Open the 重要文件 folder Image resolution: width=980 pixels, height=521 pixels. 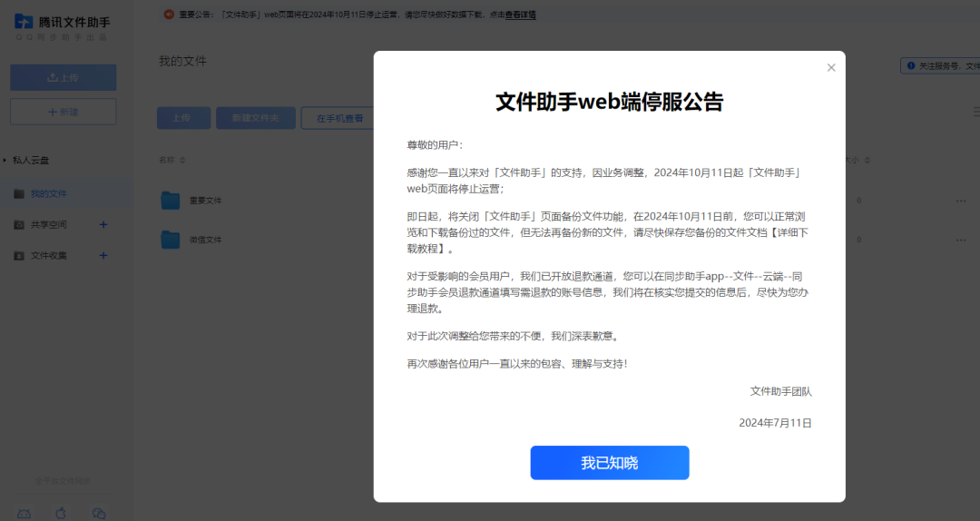click(x=206, y=201)
